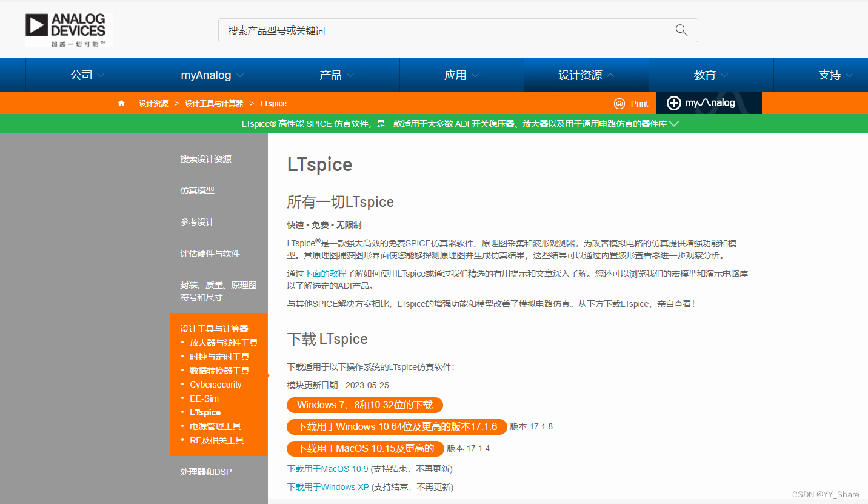868x504 pixels.
Task: Open 设计工具与计算器 sidebar heading
Action: click(x=214, y=329)
